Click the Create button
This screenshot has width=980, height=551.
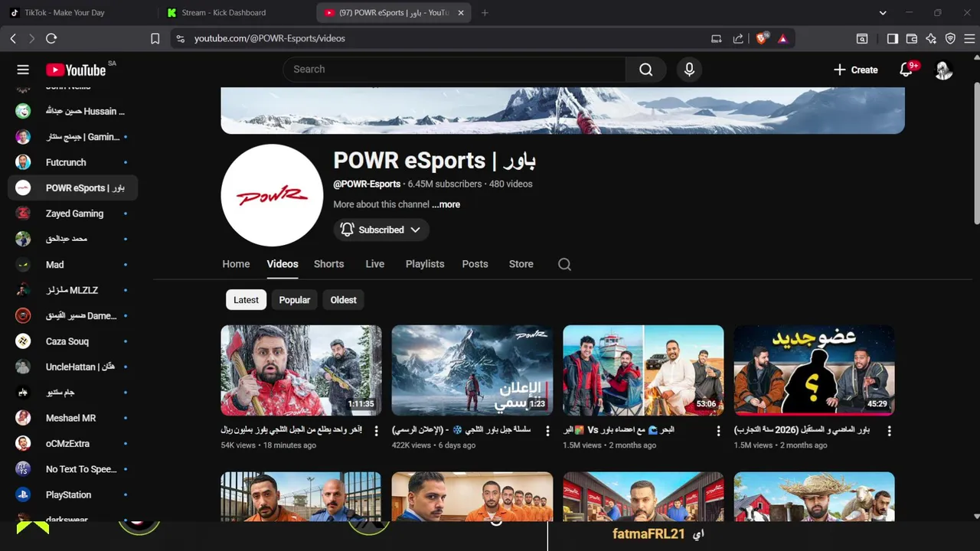pos(856,70)
